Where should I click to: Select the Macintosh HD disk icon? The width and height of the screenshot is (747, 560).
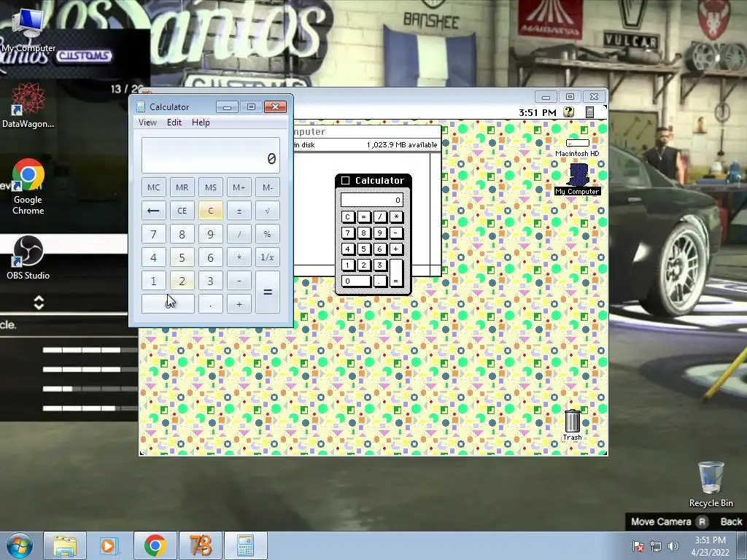tap(577, 147)
